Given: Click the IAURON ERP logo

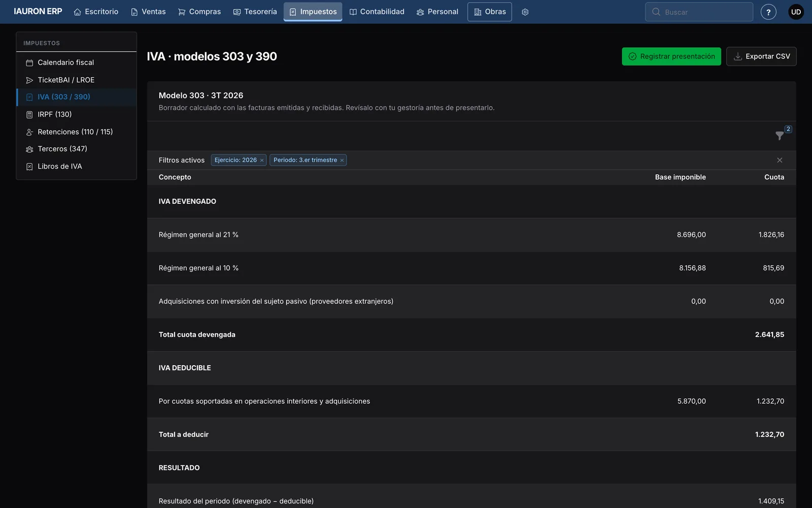Looking at the screenshot, I should pos(38,11).
